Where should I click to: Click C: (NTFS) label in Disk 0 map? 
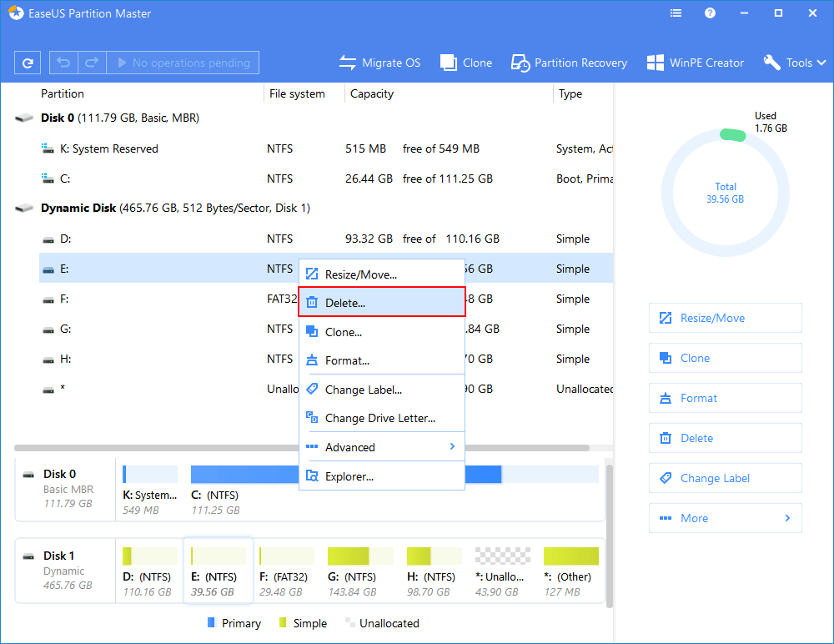pyautogui.click(x=214, y=495)
